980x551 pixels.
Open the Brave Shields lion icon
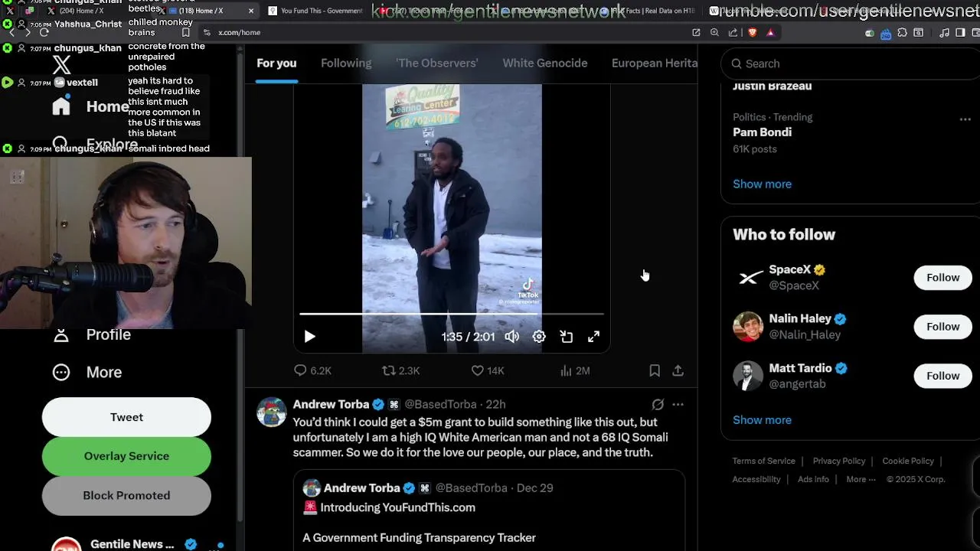(x=752, y=32)
